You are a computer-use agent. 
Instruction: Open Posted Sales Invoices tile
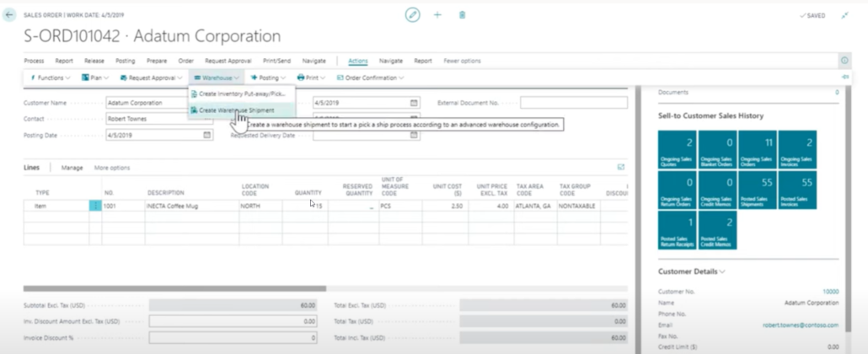point(797,190)
